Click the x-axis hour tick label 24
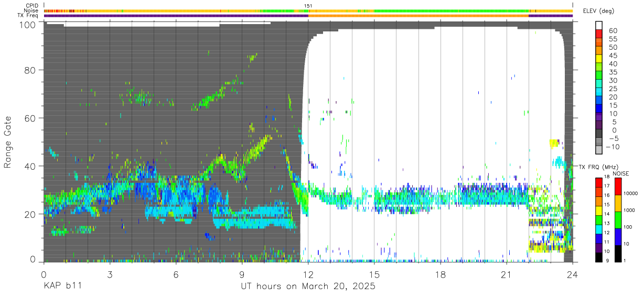This screenshot has width=644, height=297. [x=572, y=274]
